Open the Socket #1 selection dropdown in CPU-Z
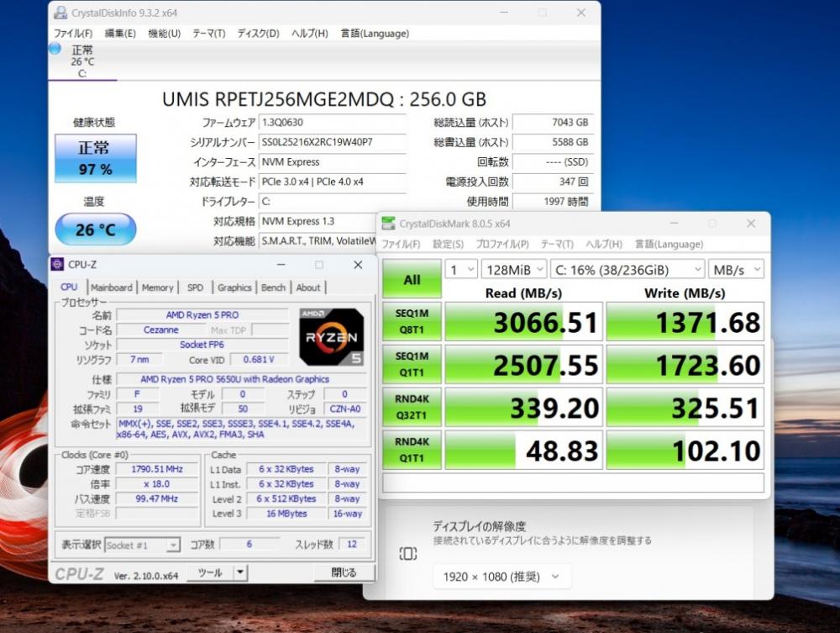The width and height of the screenshot is (840, 633). click(142, 545)
